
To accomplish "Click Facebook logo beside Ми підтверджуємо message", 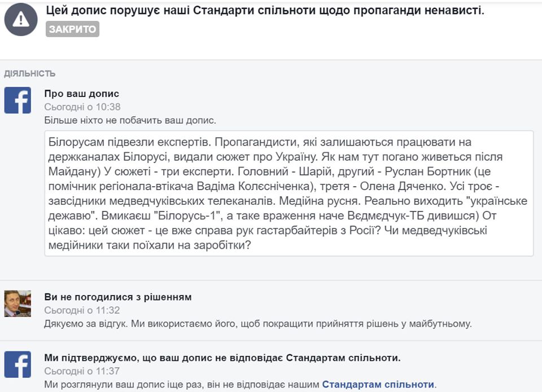I will click(18, 365).
